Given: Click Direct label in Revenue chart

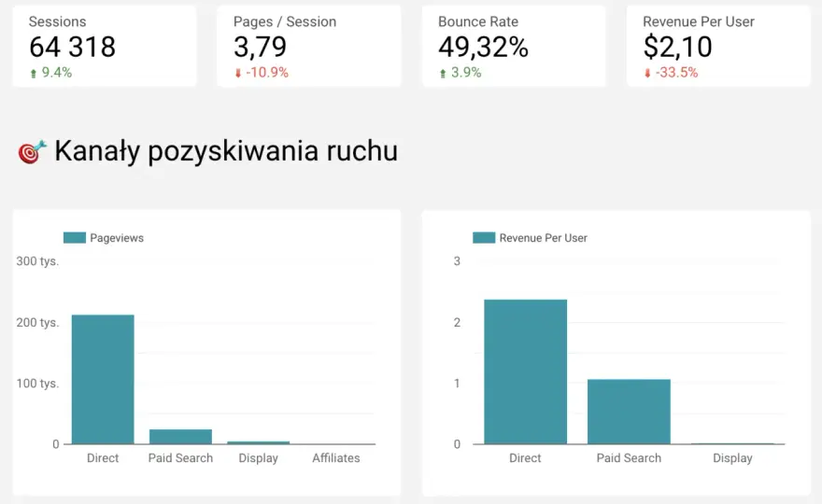Looking at the screenshot, I should coord(525,458).
